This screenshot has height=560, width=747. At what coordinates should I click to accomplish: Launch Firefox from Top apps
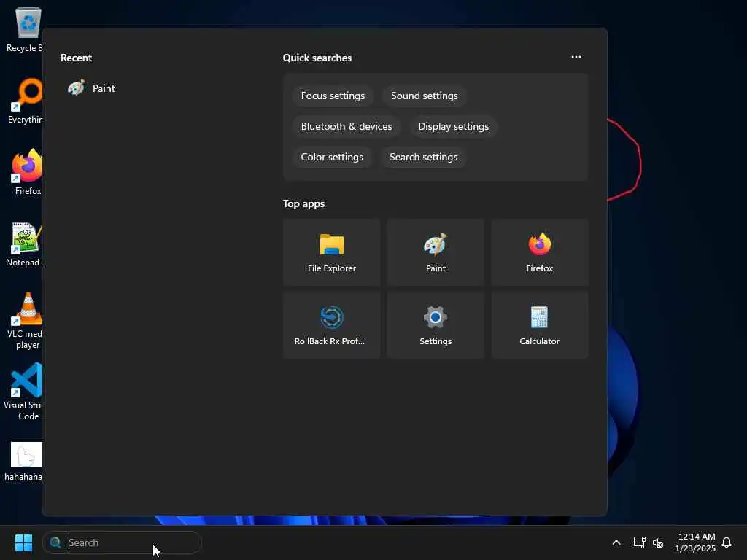click(539, 252)
